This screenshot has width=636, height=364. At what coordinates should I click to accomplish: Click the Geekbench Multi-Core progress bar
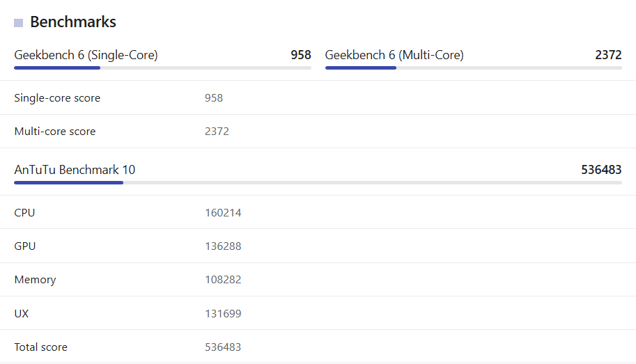click(x=473, y=68)
